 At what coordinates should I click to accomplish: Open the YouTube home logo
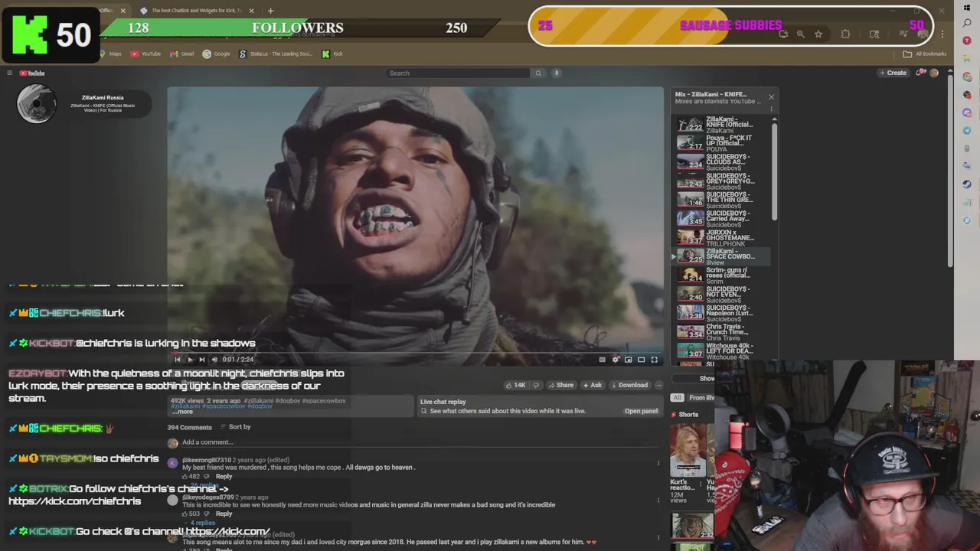tap(32, 73)
